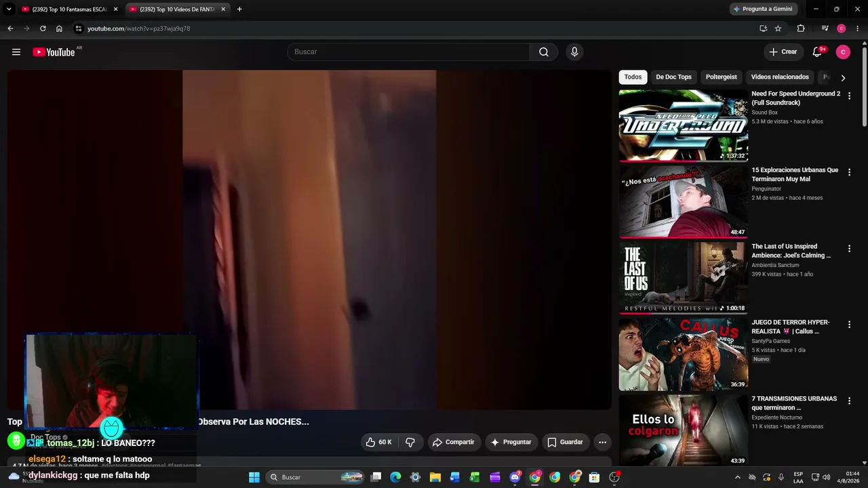Image resolution: width=868 pixels, height=488 pixels.
Task: Open the browser home page
Action: tap(59, 28)
